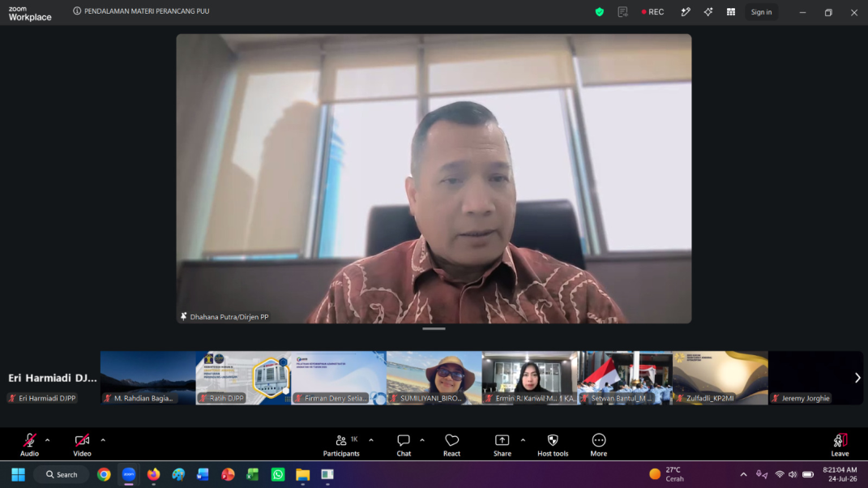The height and width of the screenshot is (488, 868).
Task: Show next participant thumbnails with arrow
Action: 857,378
